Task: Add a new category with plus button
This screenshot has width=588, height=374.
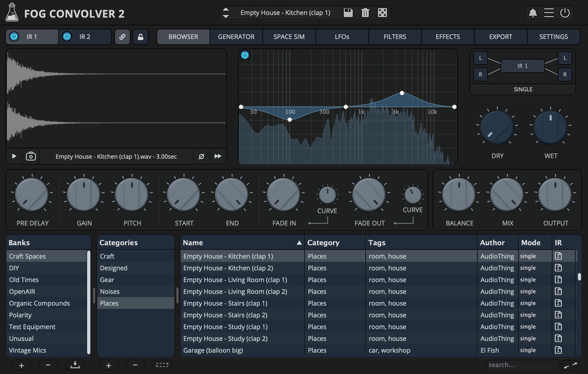Action: tap(109, 365)
